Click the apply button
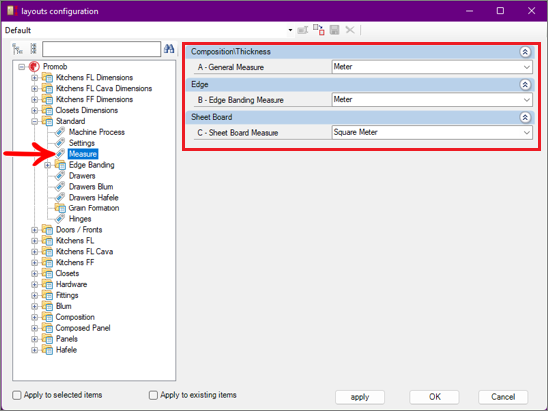The image size is (548, 411). point(360,397)
